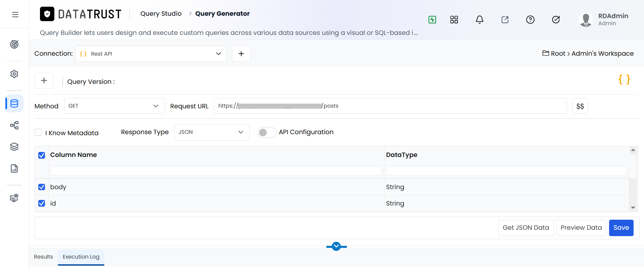Click the Preview Data button
The image size is (644, 271).
[x=581, y=228]
